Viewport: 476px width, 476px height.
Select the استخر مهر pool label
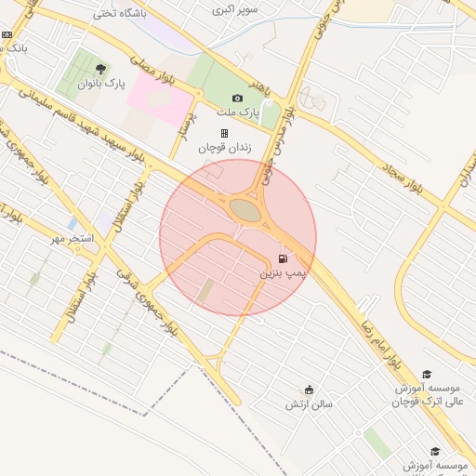pyautogui.click(x=73, y=239)
